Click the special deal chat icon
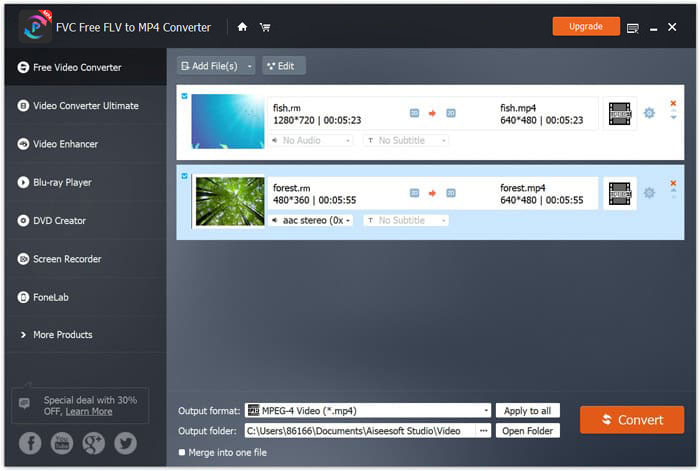 [x=24, y=404]
